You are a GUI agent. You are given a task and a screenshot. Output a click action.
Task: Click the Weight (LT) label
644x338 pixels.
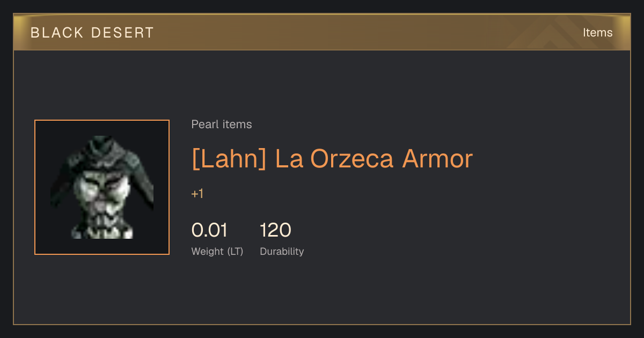pyautogui.click(x=217, y=251)
